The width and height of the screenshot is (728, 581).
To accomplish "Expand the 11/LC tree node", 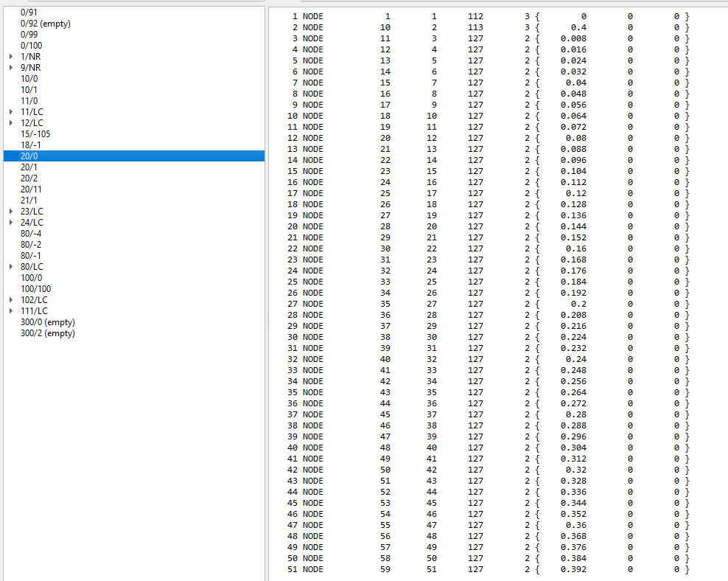I will pos(11,112).
